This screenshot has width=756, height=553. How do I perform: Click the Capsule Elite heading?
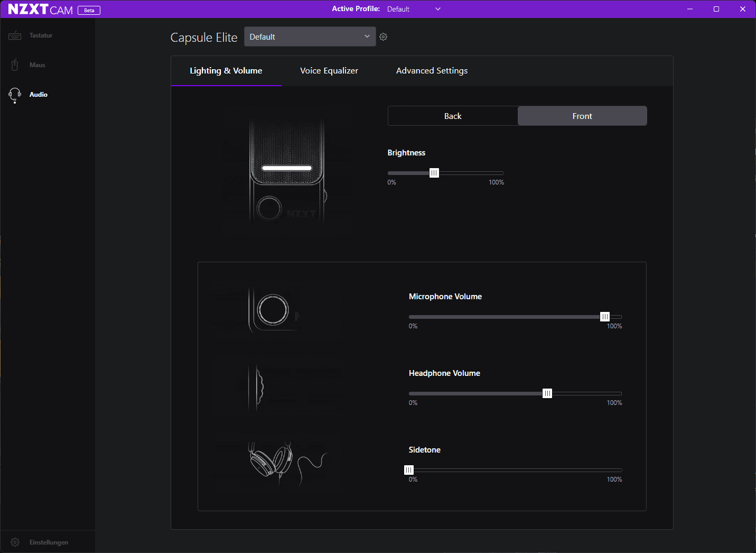coord(204,38)
